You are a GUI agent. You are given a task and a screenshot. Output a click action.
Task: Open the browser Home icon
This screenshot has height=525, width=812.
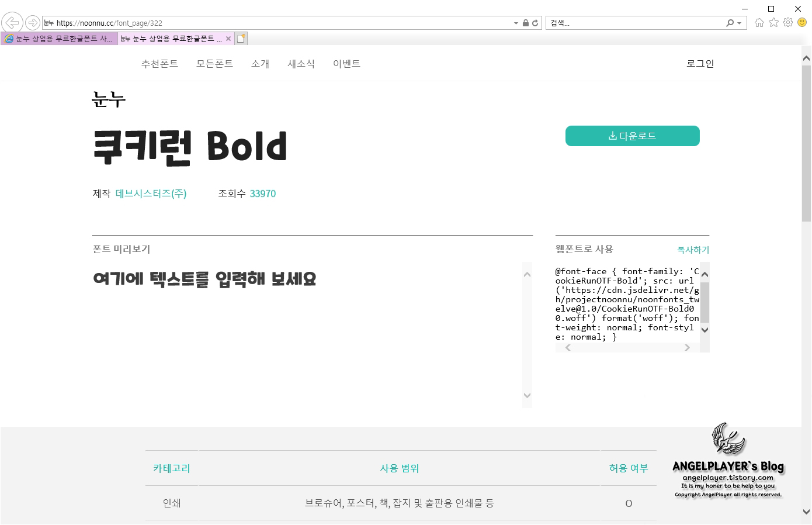pyautogui.click(x=759, y=22)
